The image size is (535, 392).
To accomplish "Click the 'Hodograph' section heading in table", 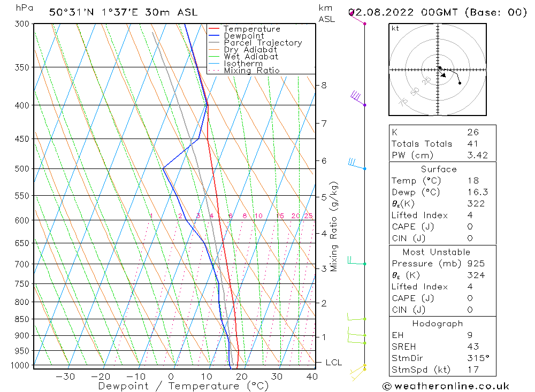I will (438, 324).
